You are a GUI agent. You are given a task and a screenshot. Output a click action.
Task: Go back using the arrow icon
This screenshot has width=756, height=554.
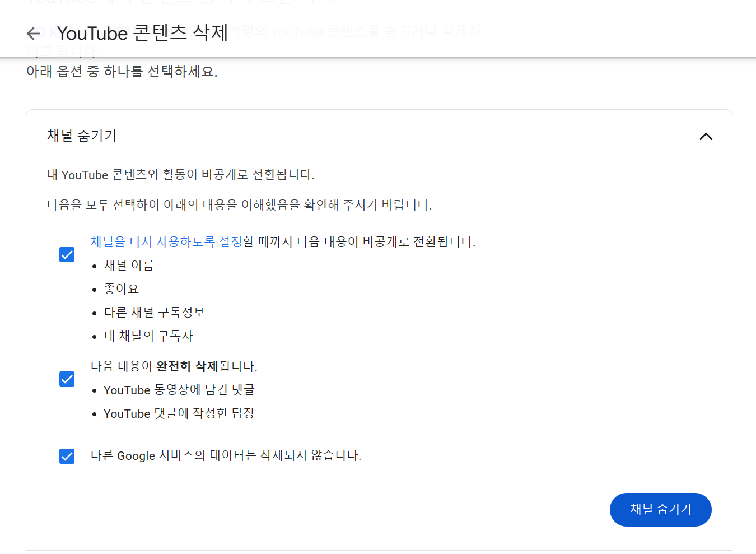[34, 34]
